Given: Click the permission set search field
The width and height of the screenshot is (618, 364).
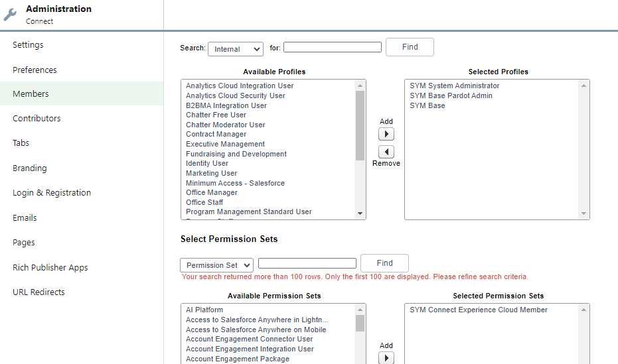Looking at the screenshot, I should pos(307,263).
